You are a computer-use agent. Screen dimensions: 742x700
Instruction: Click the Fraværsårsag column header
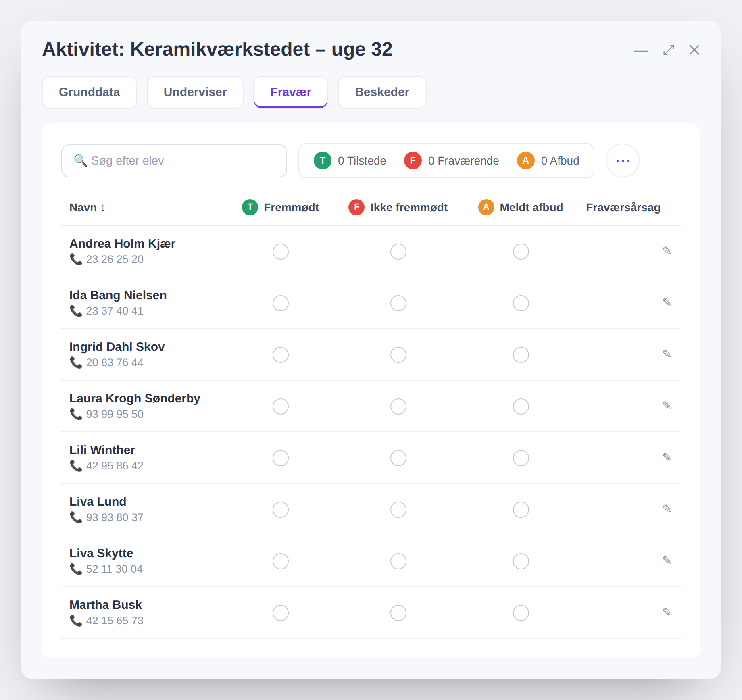click(623, 208)
